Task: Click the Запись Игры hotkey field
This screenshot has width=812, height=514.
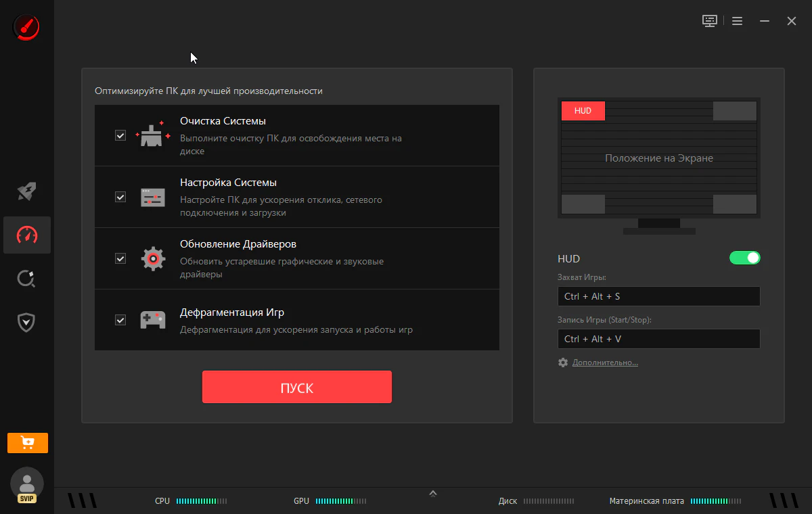Action: tap(659, 339)
